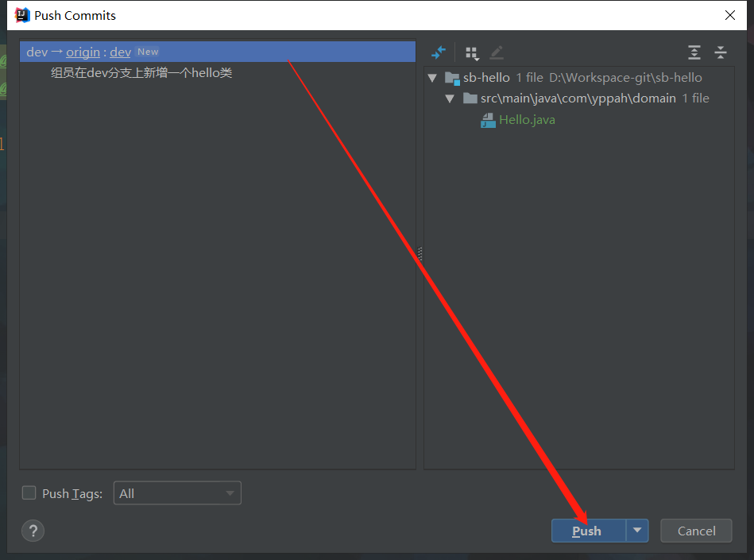Open the Group By toolbar icon

pyautogui.click(x=472, y=52)
